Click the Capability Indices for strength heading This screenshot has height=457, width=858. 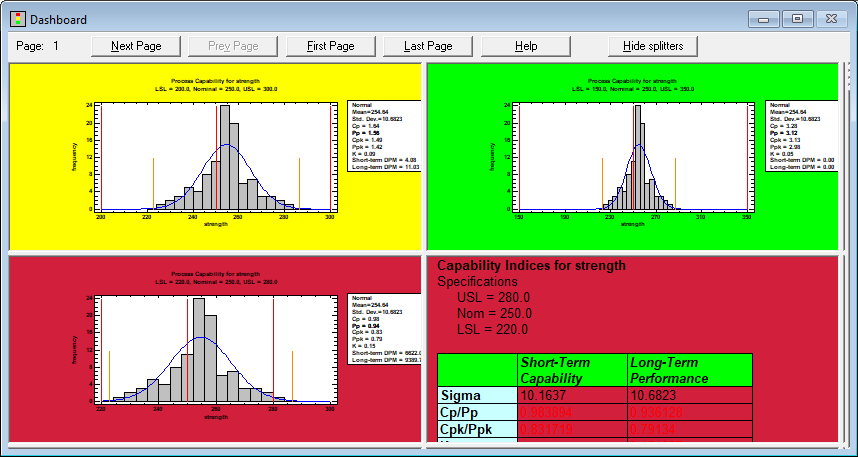point(532,266)
